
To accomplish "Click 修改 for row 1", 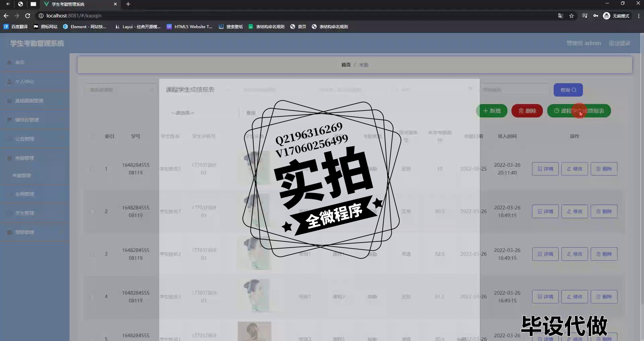I will point(575,169).
